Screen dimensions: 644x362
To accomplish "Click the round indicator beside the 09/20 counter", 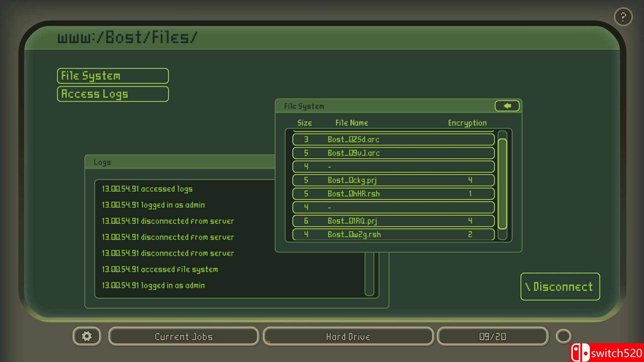I will point(563,336).
